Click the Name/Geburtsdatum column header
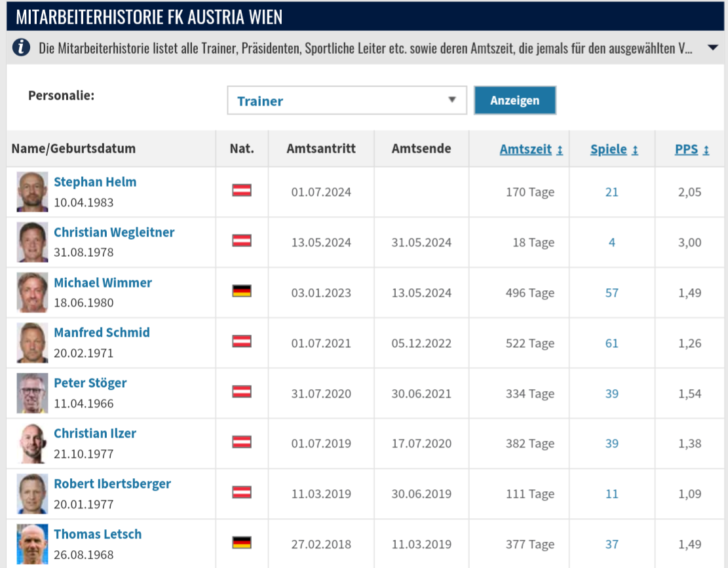The width and height of the screenshot is (728, 568). 73,149
